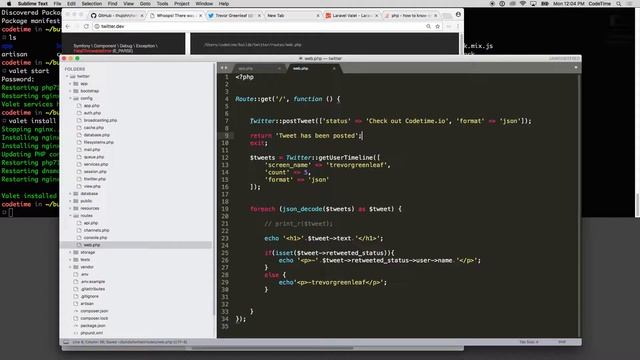Open the Help menu
The width and height of the screenshot is (640, 360).
224,4
